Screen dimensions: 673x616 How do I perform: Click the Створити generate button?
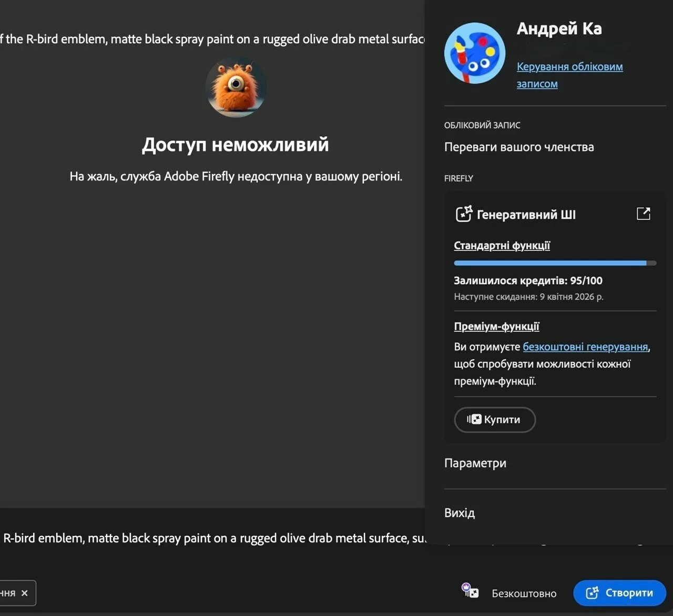619,593
